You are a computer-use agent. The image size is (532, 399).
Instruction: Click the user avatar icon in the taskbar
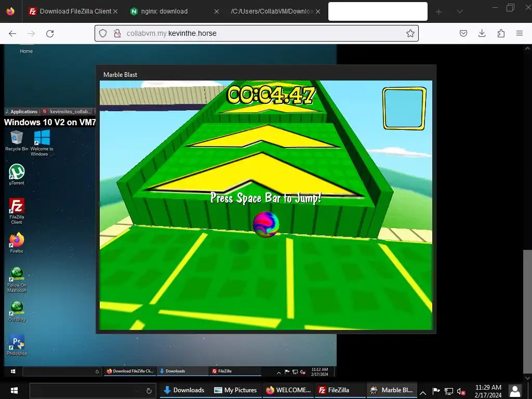(515, 391)
